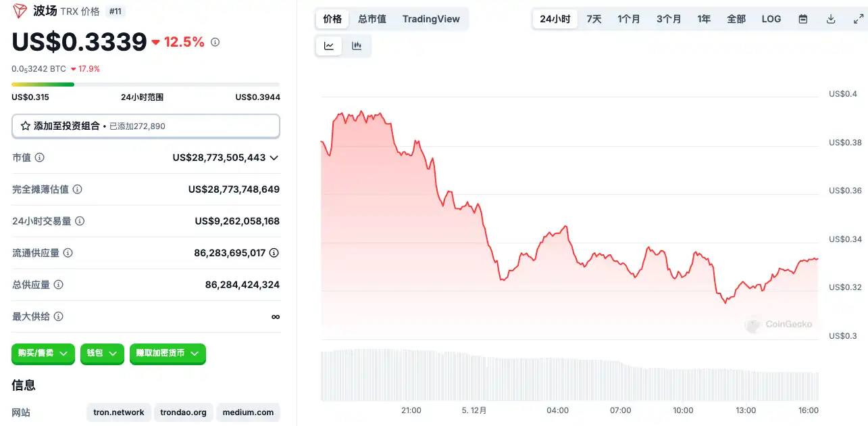This screenshot has width=868, height=426.
Task: Select the 7天 time range
Action: pos(594,19)
